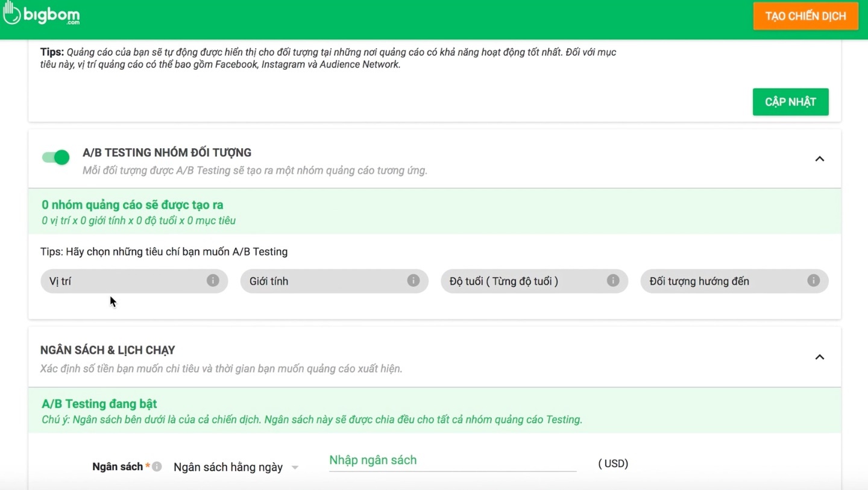Turn off the A/B Testing nhóm đối tượng switch

[56, 158]
